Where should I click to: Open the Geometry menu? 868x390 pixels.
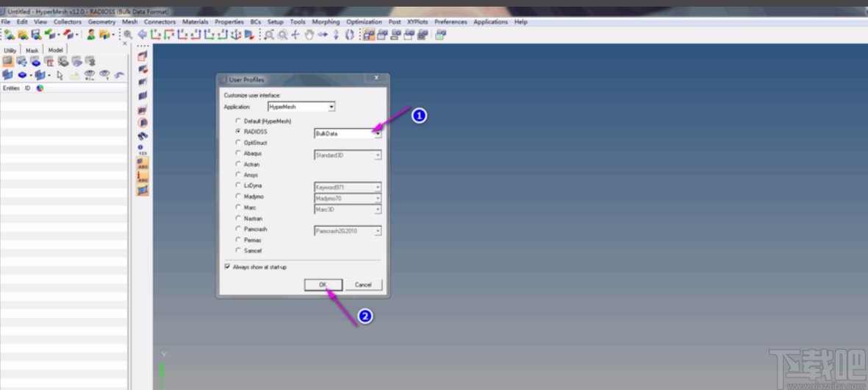102,22
